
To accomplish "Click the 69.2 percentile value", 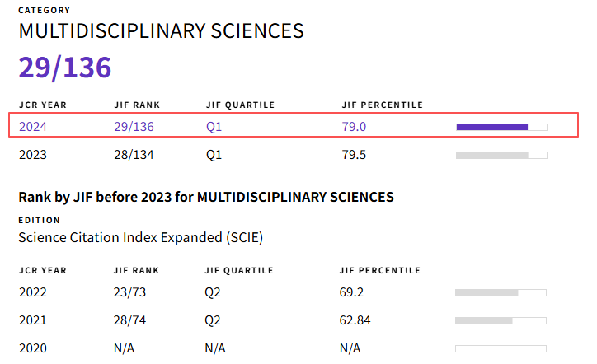I will (352, 292).
